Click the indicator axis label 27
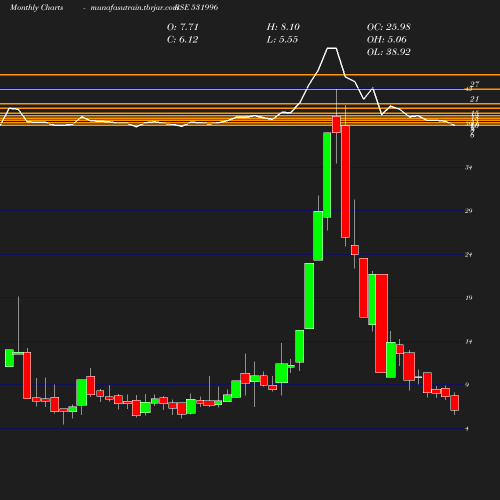This screenshot has width=500, height=500. (x=475, y=84)
